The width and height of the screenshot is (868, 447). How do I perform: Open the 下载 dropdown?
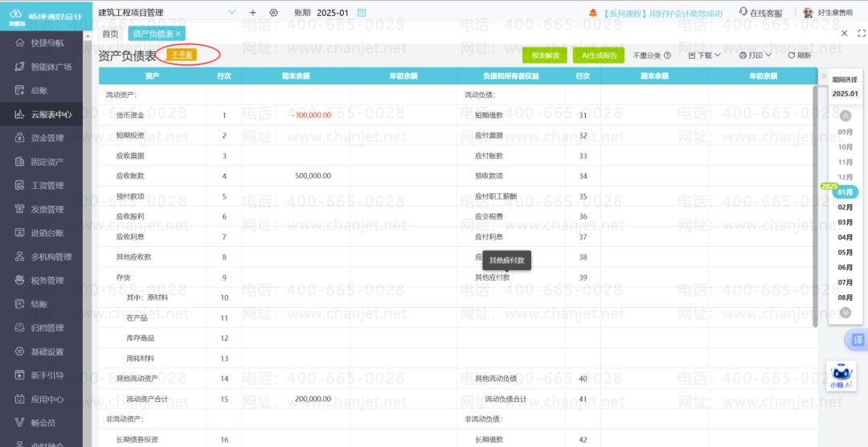pyautogui.click(x=704, y=55)
